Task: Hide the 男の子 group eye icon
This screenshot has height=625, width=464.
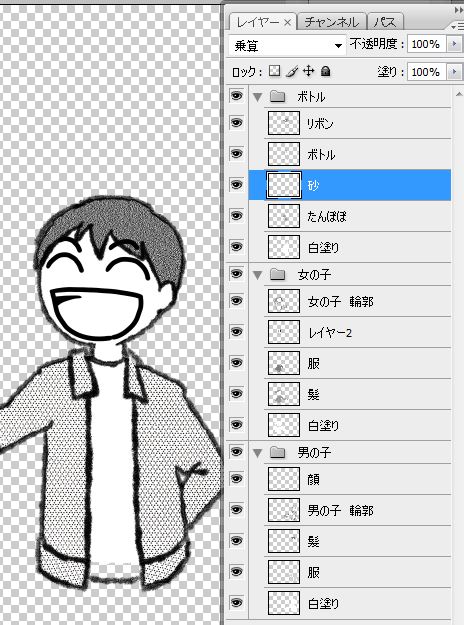Action: pyautogui.click(x=236, y=452)
